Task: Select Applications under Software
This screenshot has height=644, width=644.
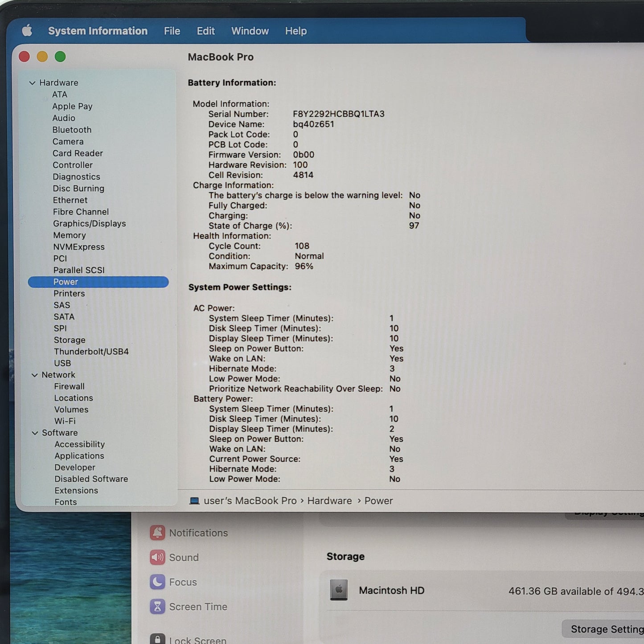Action: tap(79, 456)
